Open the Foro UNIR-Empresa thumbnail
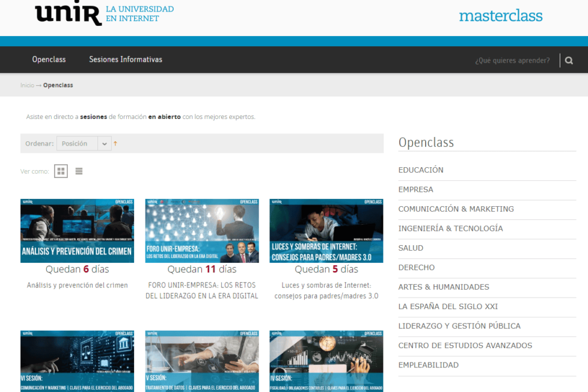 (x=202, y=231)
